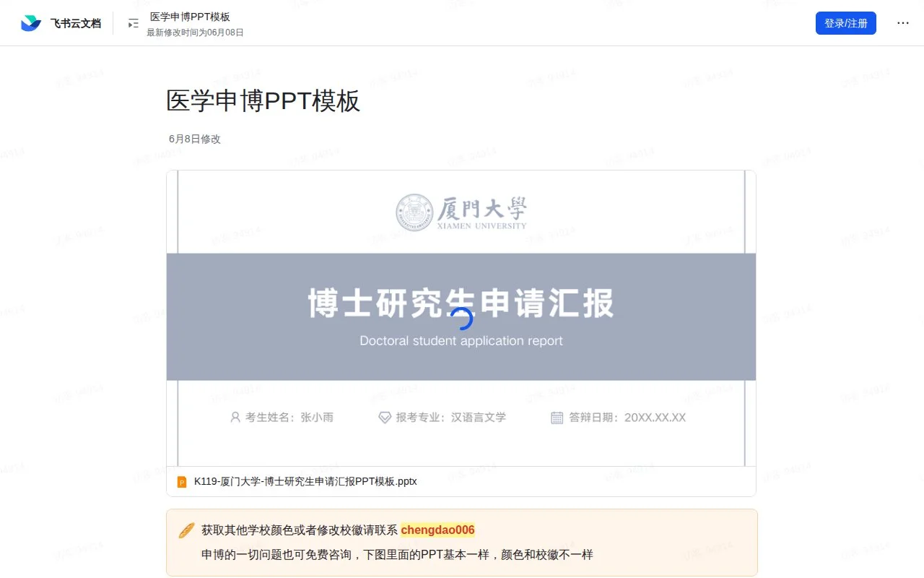
Task: Click the 登录/注册 button
Action: [x=846, y=23]
